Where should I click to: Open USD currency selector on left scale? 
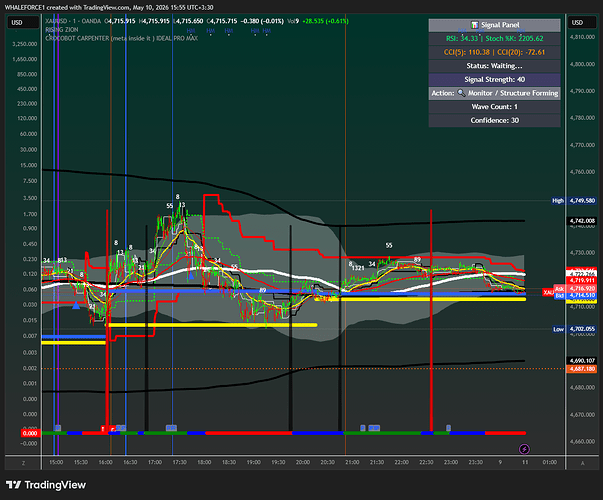(23, 23)
